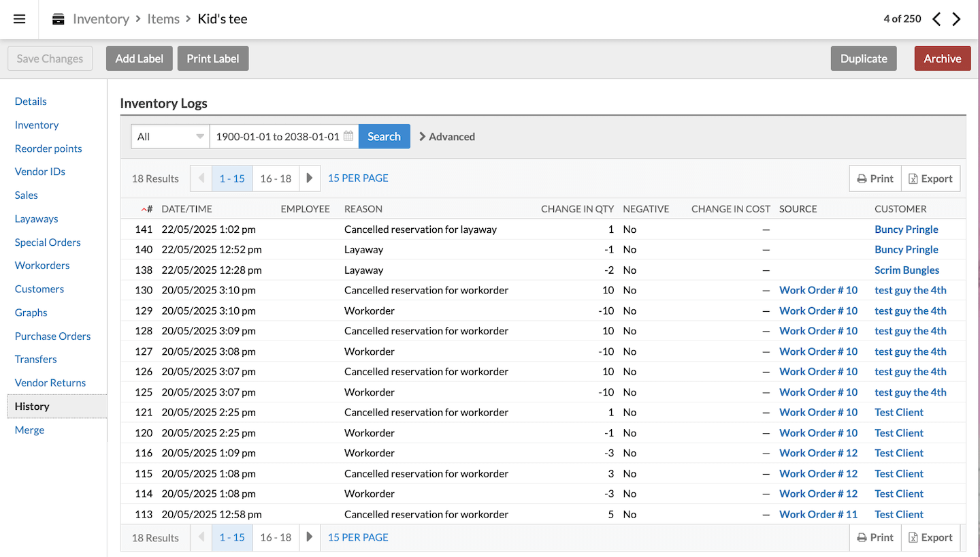980x557 pixels.
Task: Open Purchase Orders section
Action: tap(53, 336)
